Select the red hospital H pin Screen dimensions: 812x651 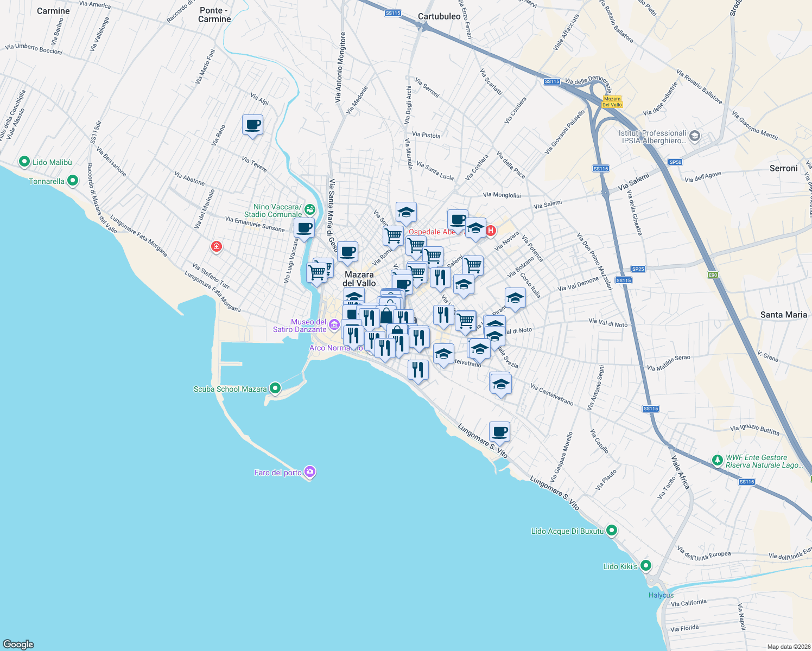click(x=491, y=231)
